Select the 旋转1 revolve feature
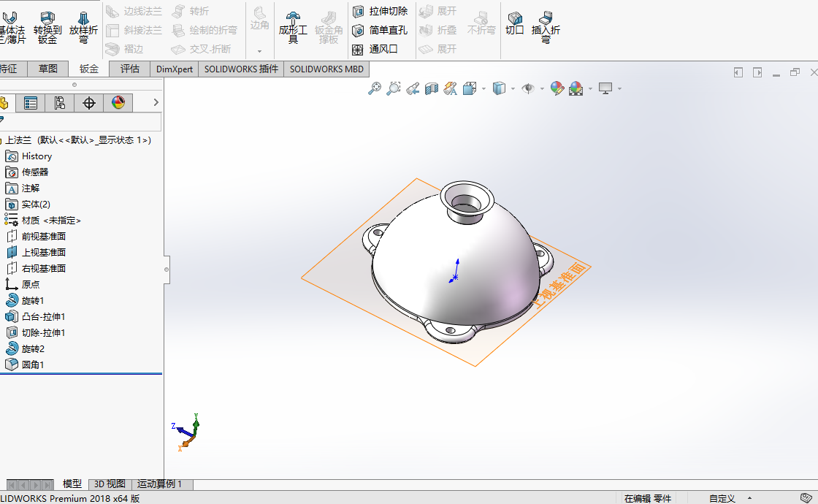Screen dimensions: 818x504 pos(25,301)
